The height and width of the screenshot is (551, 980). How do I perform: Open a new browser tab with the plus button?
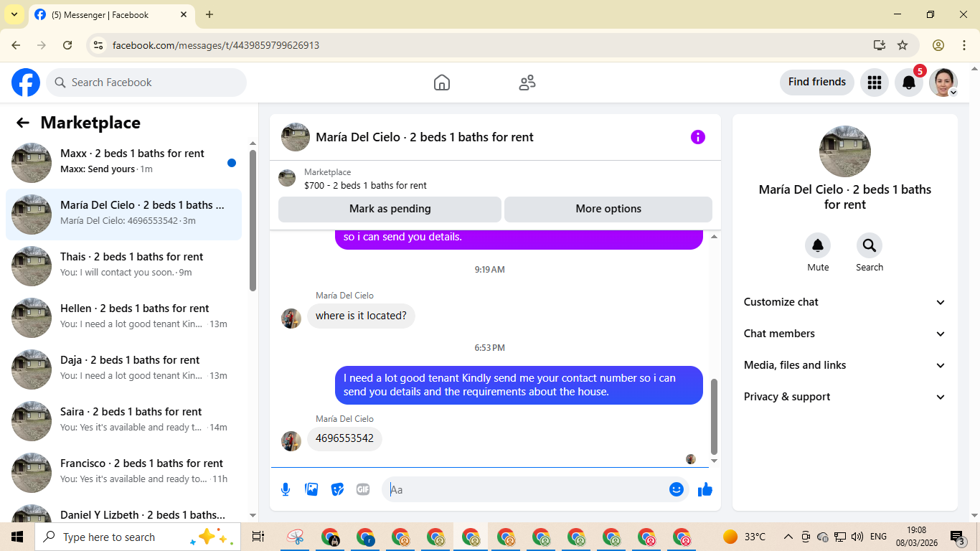[x=209, y=14]
